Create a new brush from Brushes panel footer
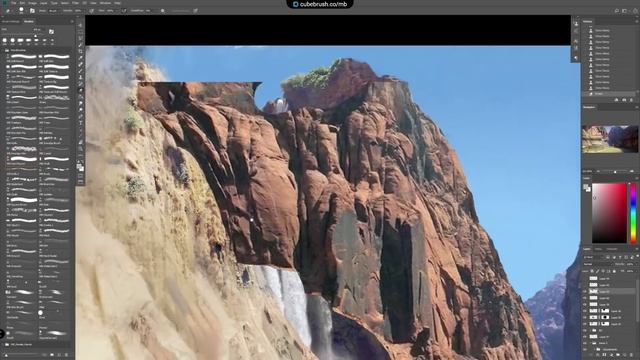Screen dimensions: 640x360 (59, 355)
